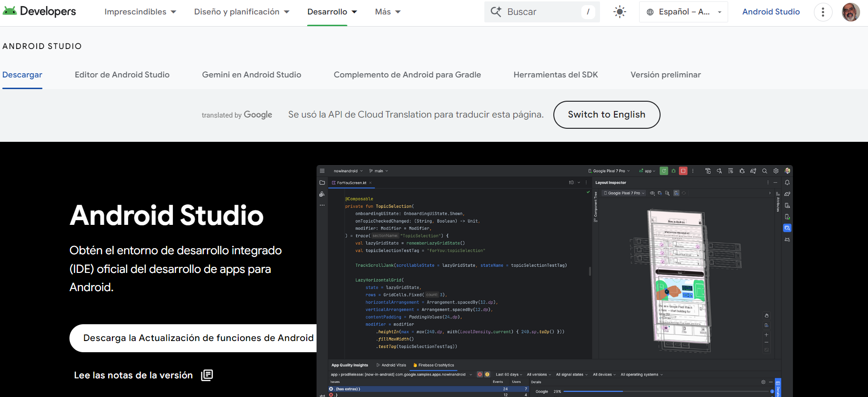Open the Gemini en Android Studio tab
868x397 pixels.
point(252,75)
